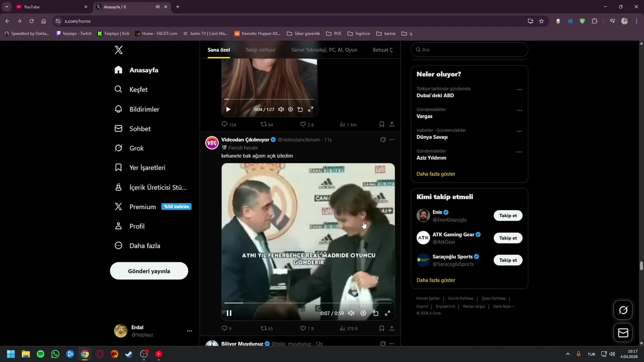This screenshot has height=362, width=644.
Task: Open Daha fazla menu in sidebar
Action: tap(137, 246)
